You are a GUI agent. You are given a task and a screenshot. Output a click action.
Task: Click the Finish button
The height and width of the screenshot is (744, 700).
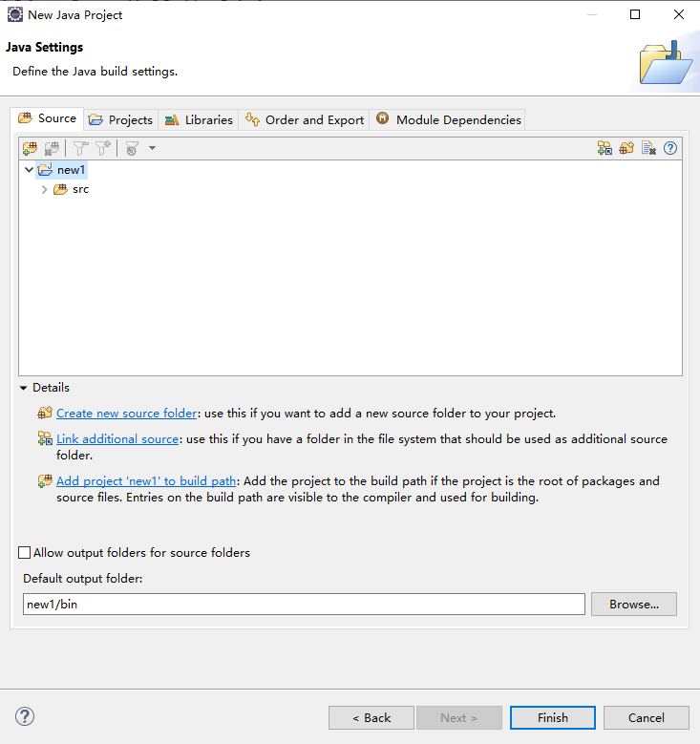pos(552,717)
